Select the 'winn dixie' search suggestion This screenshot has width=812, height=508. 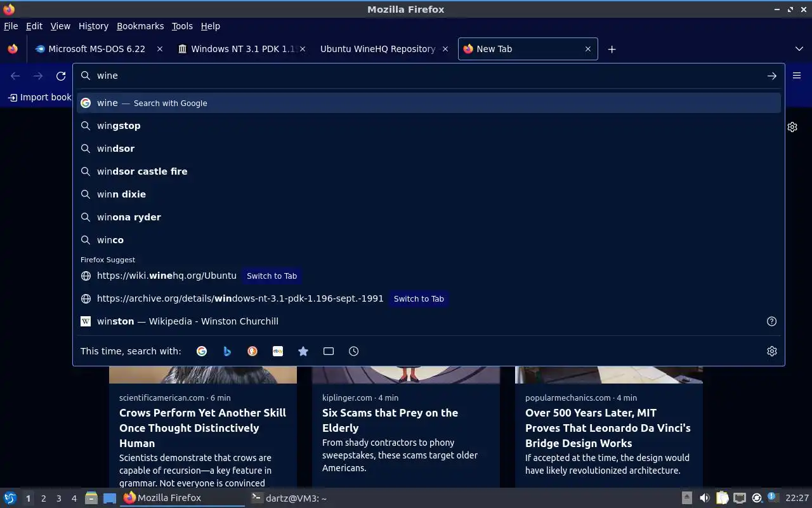pyautogui.click(x=428, y=194)
